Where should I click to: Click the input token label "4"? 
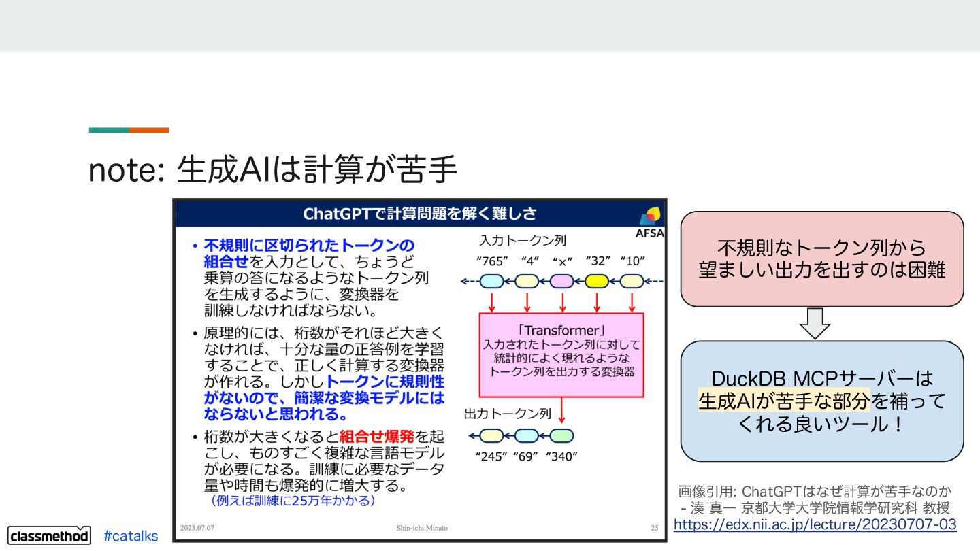(529, 261)
